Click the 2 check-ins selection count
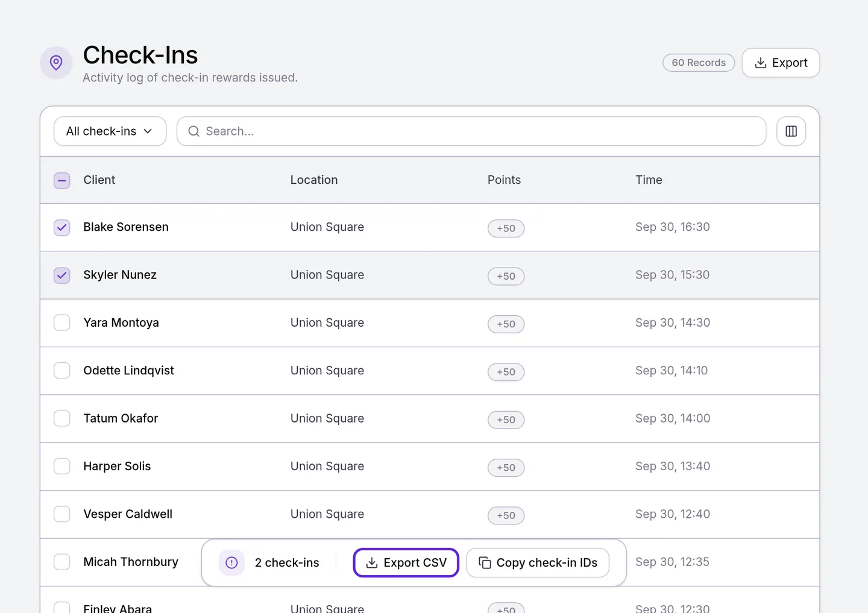This screenshot has height=613, width=868. pos(287,562)
